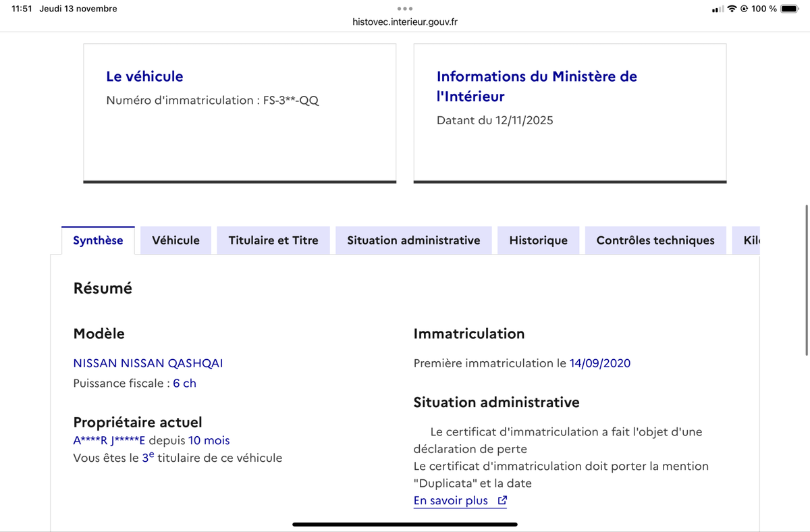Open the Contrôles techniques tab
Image resolution: width=810 pixels, height=532 pixels.
655,240
